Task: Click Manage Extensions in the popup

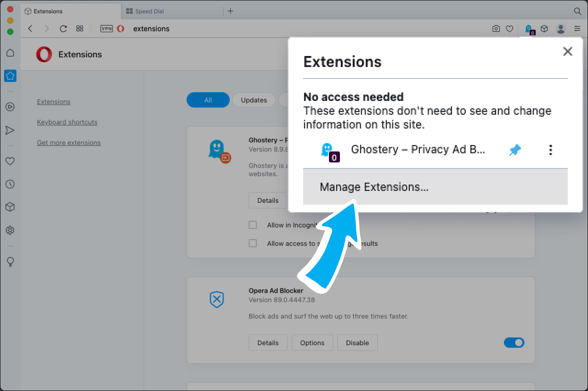Action: (374, 187)
